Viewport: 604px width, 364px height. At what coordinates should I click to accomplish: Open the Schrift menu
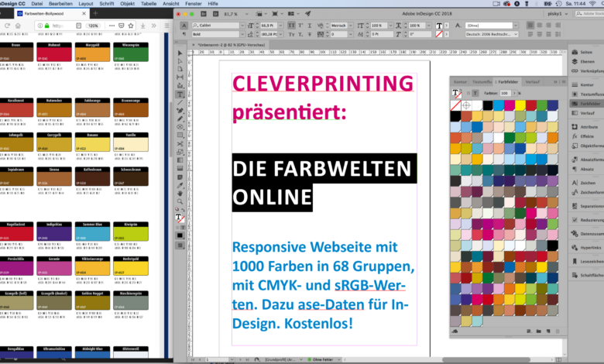107,3
